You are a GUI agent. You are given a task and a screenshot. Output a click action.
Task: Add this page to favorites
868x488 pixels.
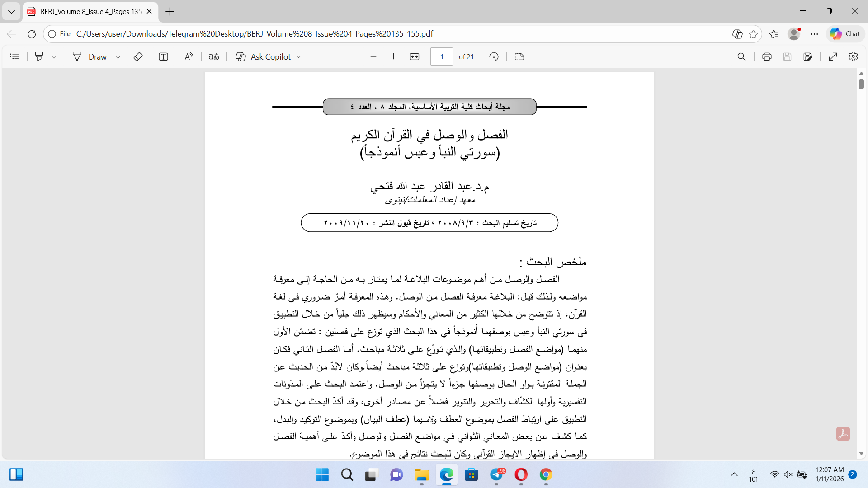(753, 34)
